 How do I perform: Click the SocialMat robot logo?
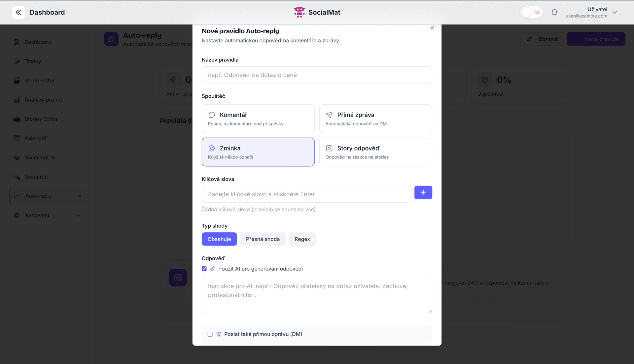(x=299, y=13)
